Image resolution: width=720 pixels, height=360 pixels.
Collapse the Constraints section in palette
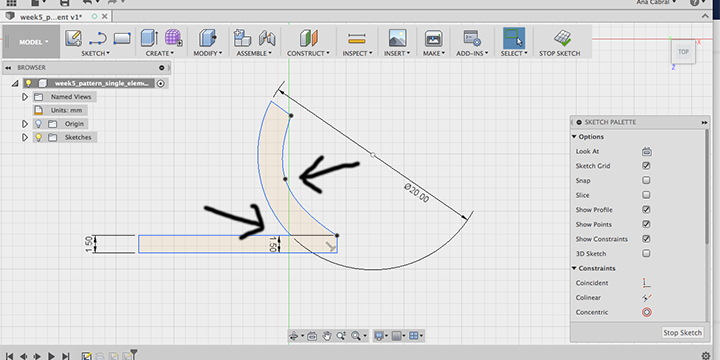pos(574,268)
